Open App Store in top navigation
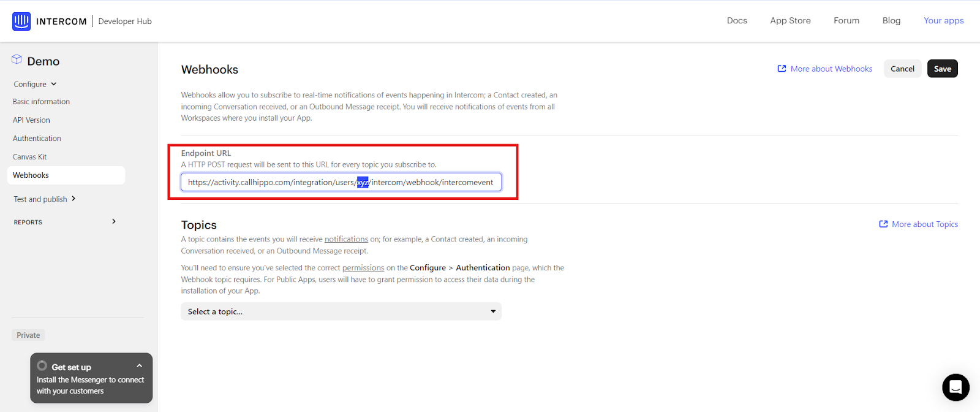980x412 pixels. point(790,21)
